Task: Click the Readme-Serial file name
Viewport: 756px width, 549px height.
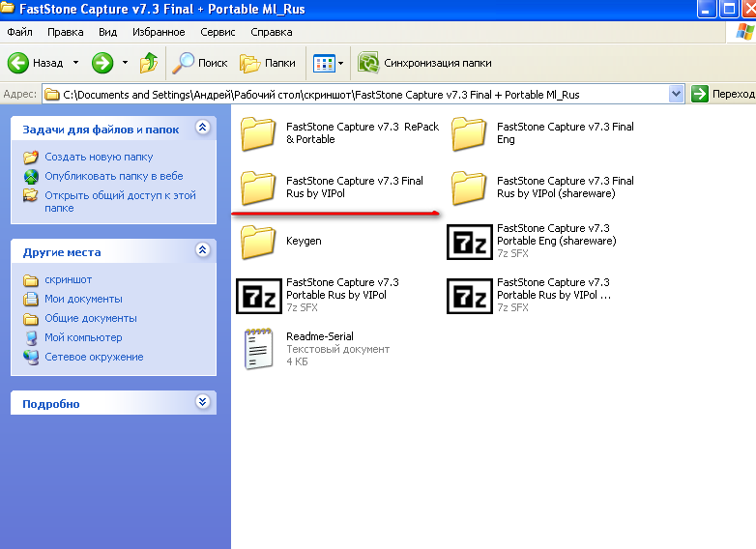Action: point(320,336)
